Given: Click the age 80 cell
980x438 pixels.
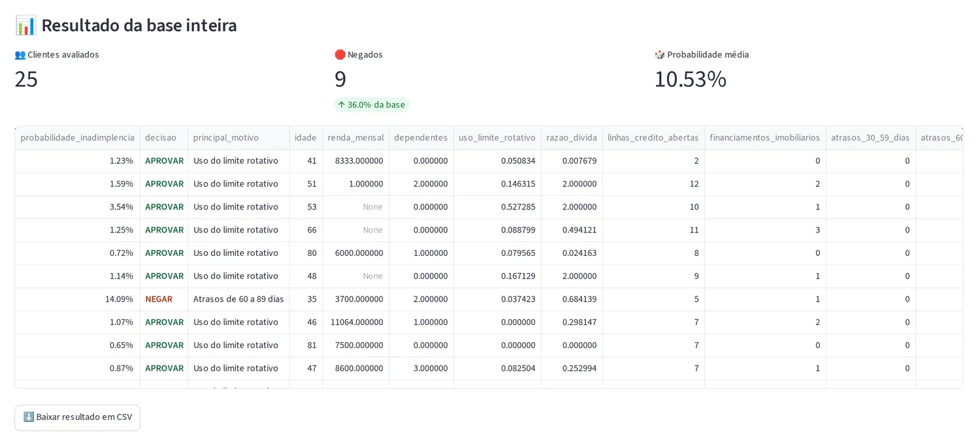Looking at the screenshot, I should pyautogui.click(x=306, y=253).
